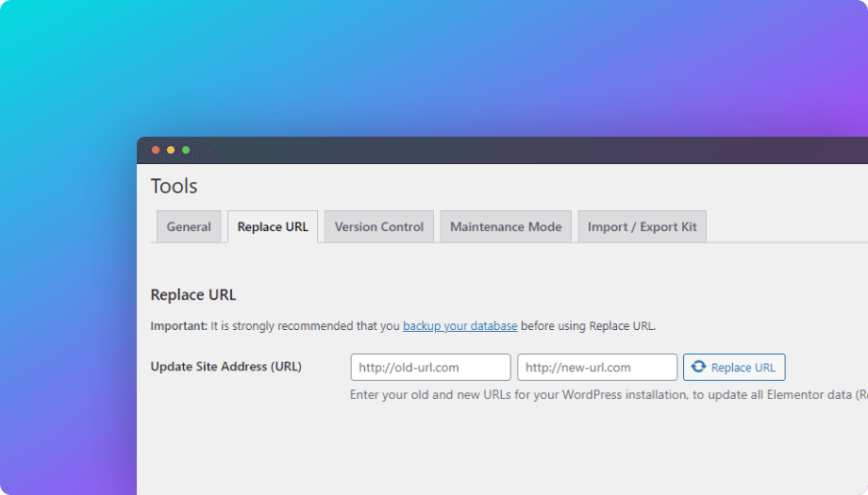The width and height of the screenshot is (868, 495).
Task: Click the red close window dot
Action: [156, 150]
